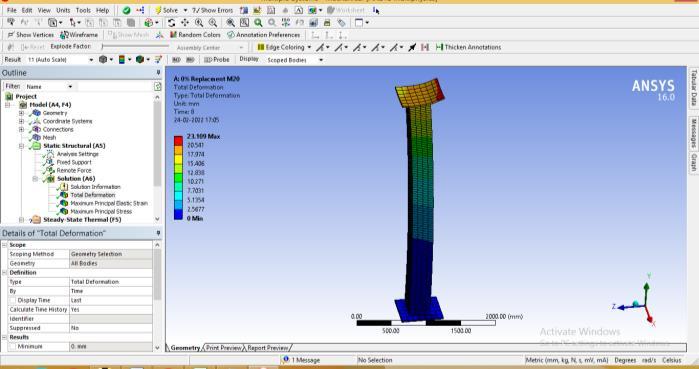
Task: Toggle Display Time checkbox
Action: click(12, 300)
